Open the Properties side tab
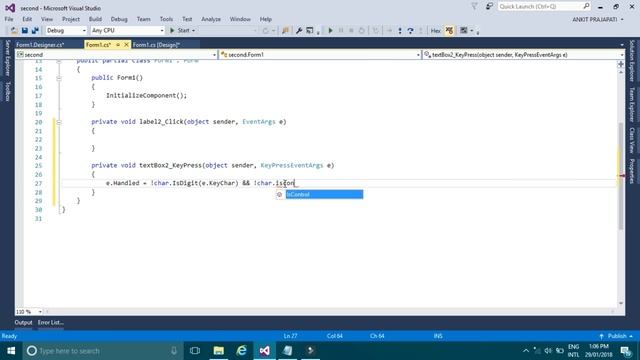 click(x=632, y=171)
